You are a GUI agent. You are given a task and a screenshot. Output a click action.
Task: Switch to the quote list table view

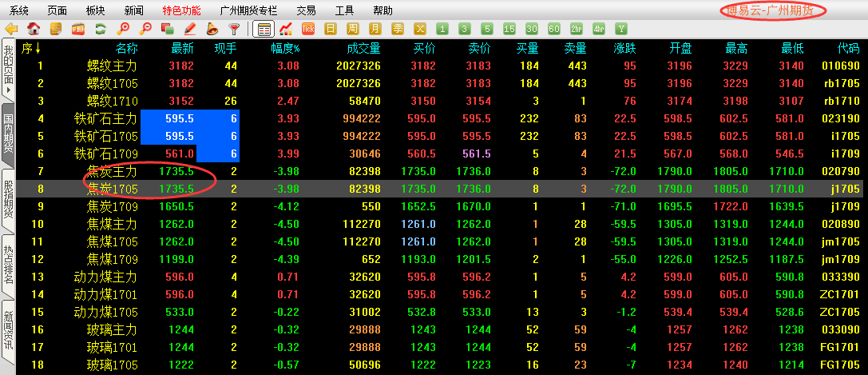(263, 29)
